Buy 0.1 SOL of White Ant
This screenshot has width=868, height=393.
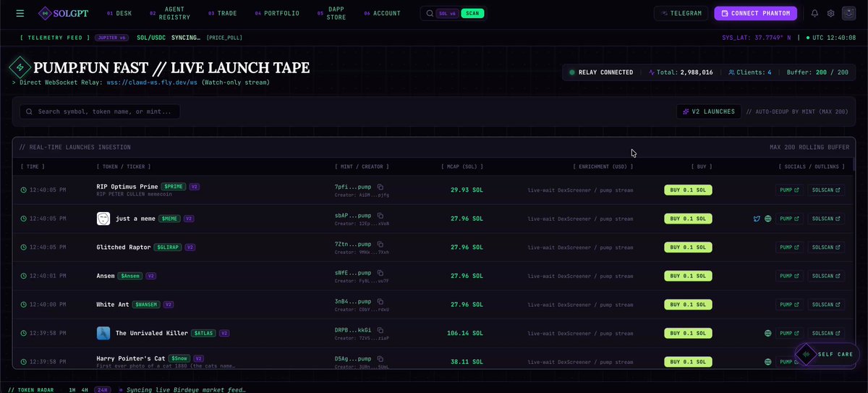689,305
